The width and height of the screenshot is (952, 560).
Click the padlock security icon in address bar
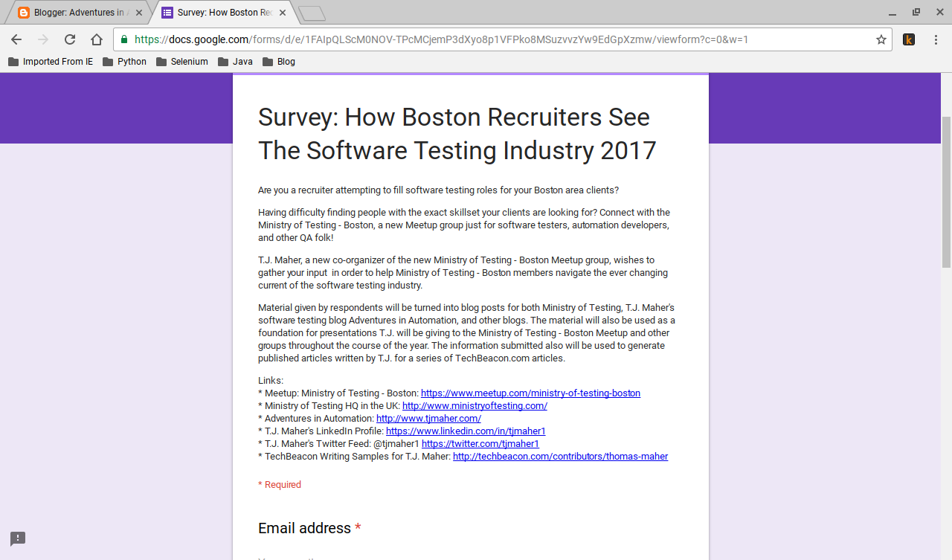(124, 39)
